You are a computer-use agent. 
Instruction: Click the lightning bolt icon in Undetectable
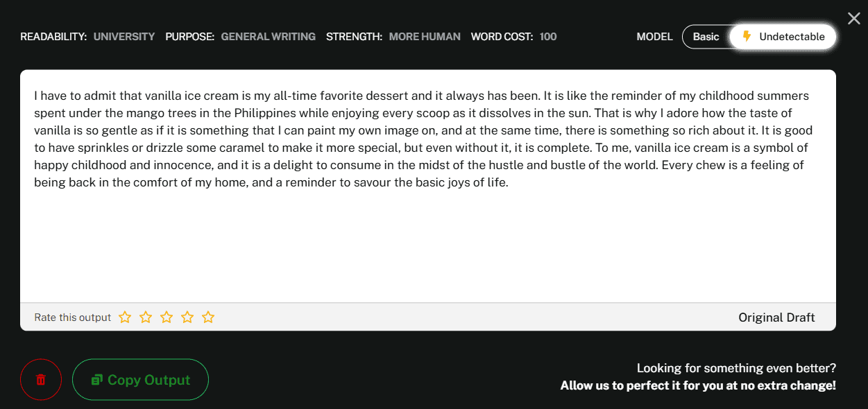coord(747,37)
